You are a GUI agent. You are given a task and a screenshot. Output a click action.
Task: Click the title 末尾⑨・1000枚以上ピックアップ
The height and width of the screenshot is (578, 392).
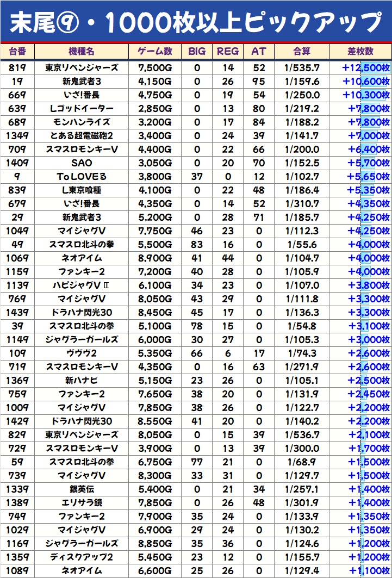point(196,22)
